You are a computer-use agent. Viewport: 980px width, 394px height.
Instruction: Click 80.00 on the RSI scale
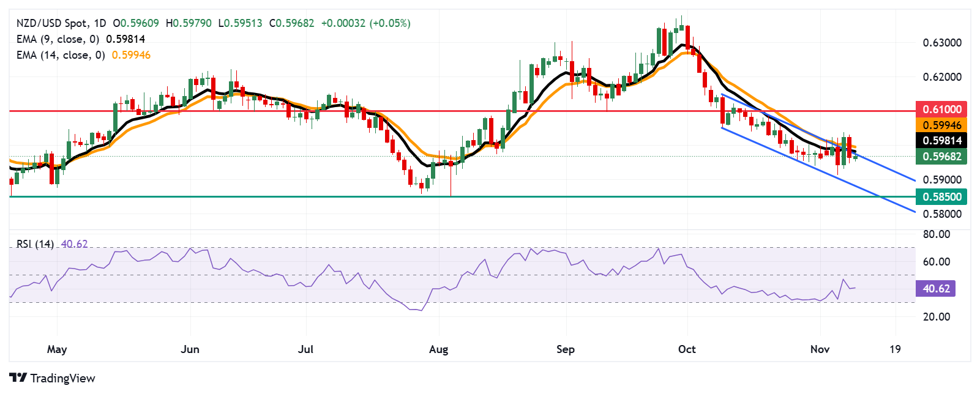tap(936, 234)
